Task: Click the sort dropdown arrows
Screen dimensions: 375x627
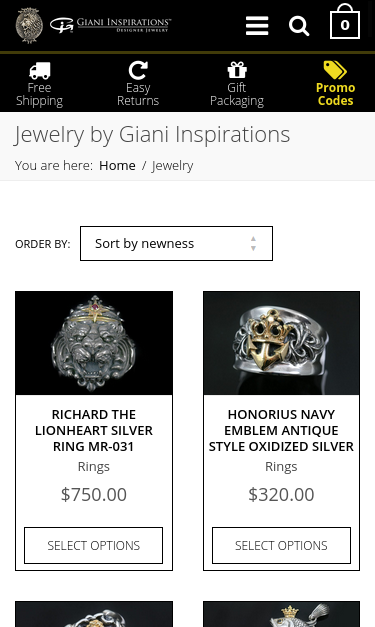Action: tap(253, 244)
